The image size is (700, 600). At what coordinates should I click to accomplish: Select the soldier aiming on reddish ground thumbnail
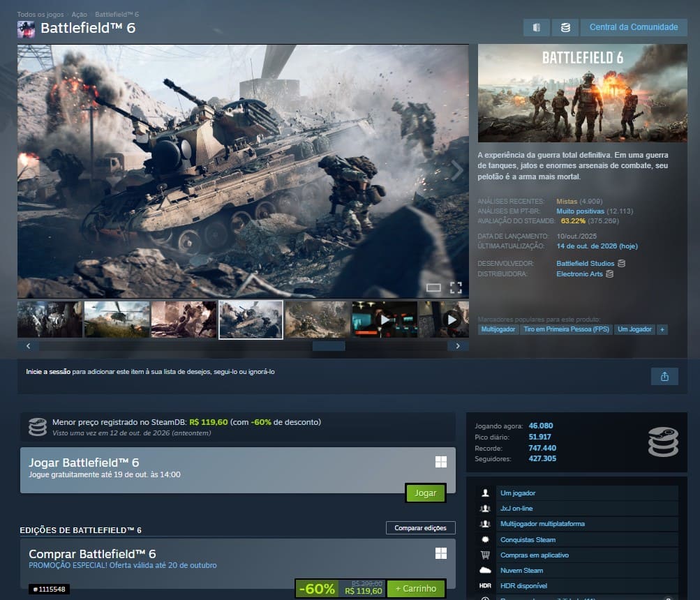tap(184, 320)
